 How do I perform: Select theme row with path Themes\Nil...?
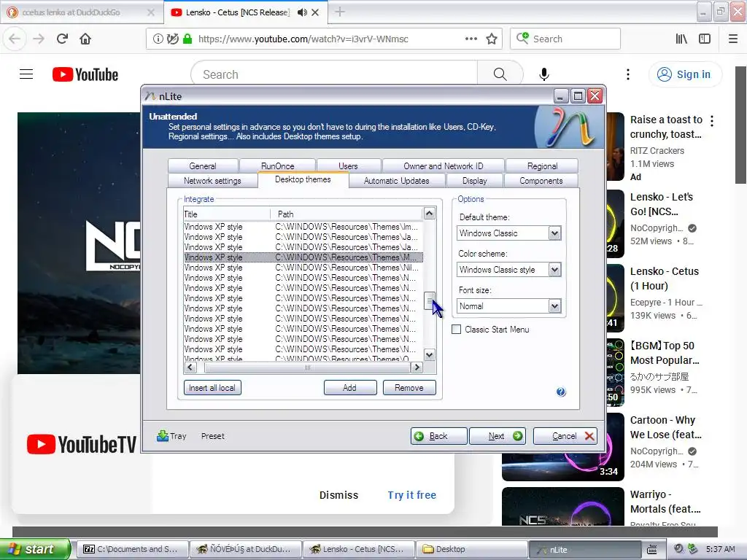303,268
